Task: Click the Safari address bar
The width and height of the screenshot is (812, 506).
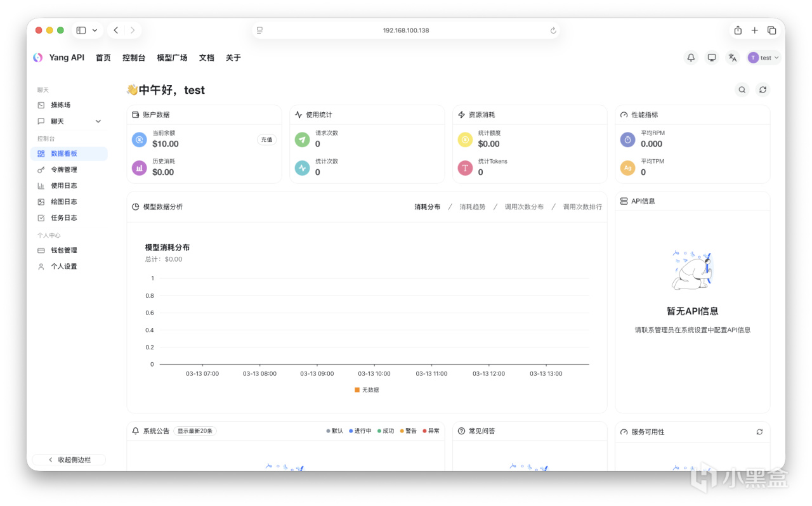Action: coord(406,30)
